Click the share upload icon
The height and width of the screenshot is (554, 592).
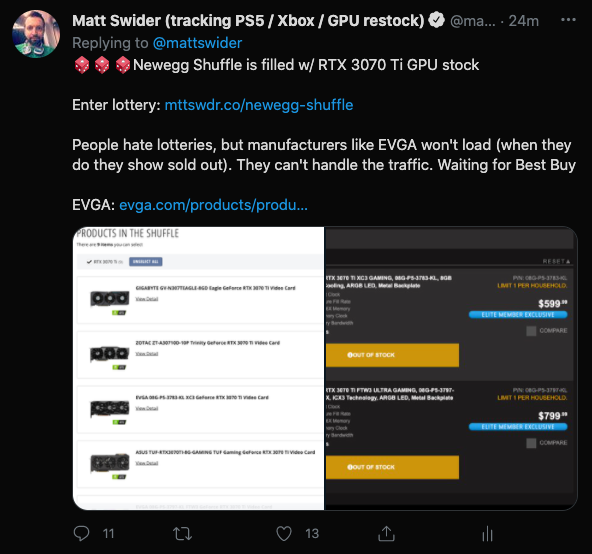pos(386,534)
